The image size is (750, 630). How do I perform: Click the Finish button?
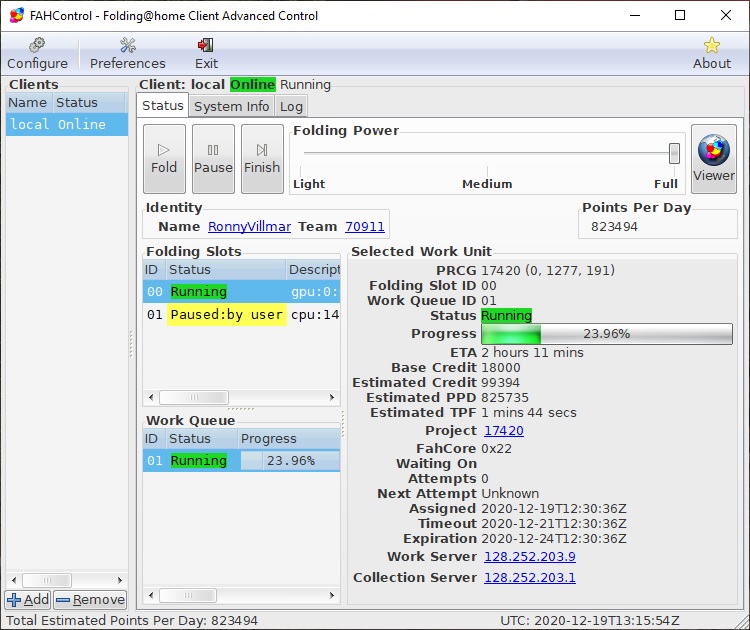click(x=262, y=159)
